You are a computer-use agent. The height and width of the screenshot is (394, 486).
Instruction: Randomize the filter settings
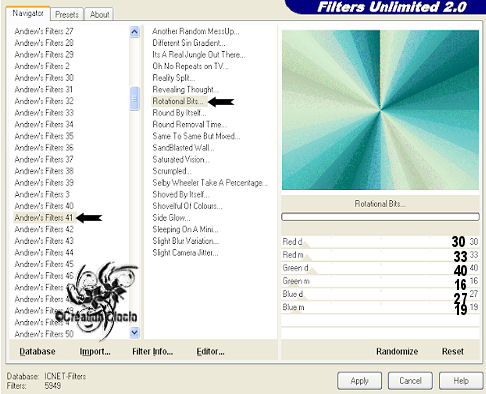pyautogui.click(x=397, y=351)
